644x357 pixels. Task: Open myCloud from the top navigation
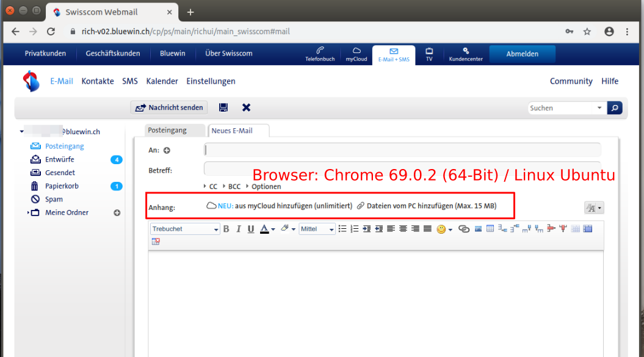click(356, 54)
